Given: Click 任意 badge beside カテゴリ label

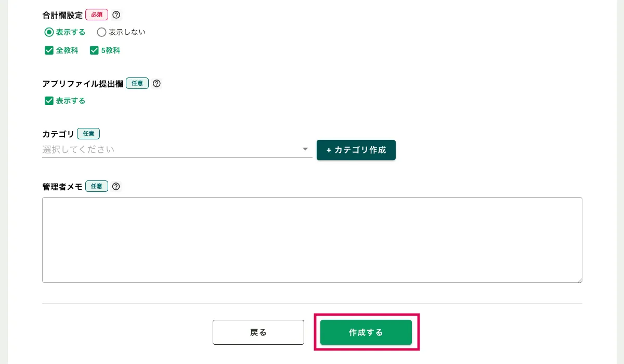Looking at the screenshot, I should click(88, 134).
